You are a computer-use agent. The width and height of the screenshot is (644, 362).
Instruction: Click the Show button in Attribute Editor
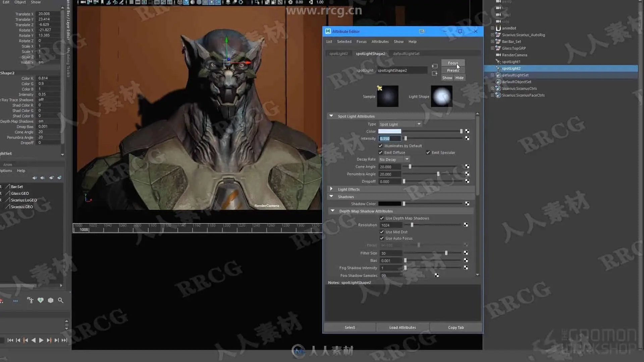pyautogui.click(x=447, y=78)
